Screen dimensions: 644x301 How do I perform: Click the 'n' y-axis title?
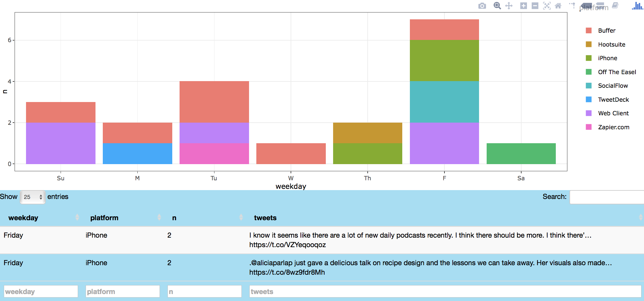[x=5, y=92]
